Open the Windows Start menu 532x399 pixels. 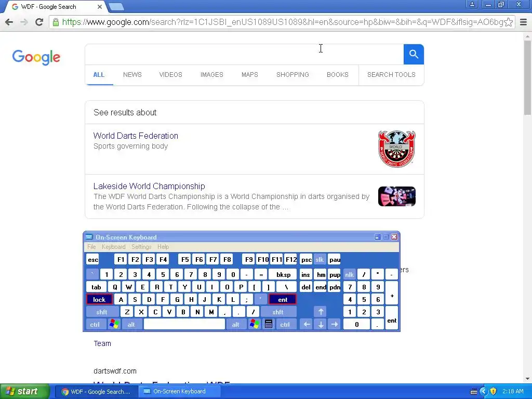pyautogui.click(x=25, y=392)
